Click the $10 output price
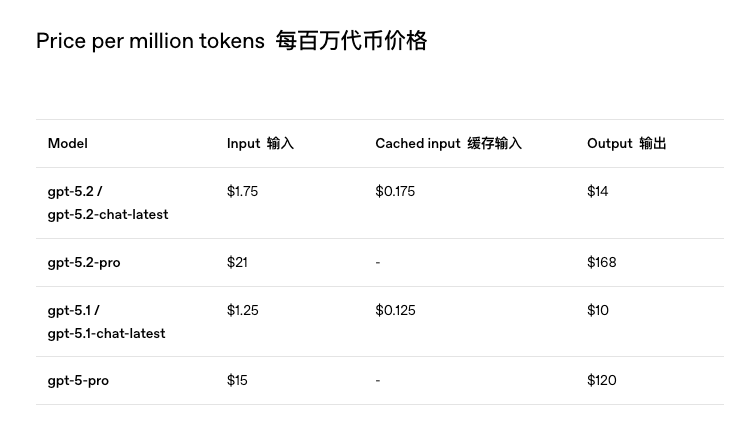Viewport: 748px width, 425px height. point(598,311)
